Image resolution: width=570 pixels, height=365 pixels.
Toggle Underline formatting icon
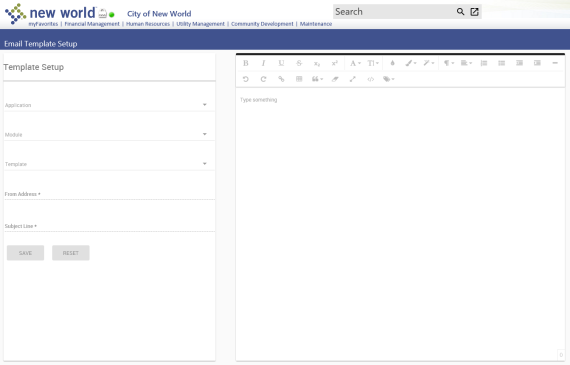click(281, 63)
